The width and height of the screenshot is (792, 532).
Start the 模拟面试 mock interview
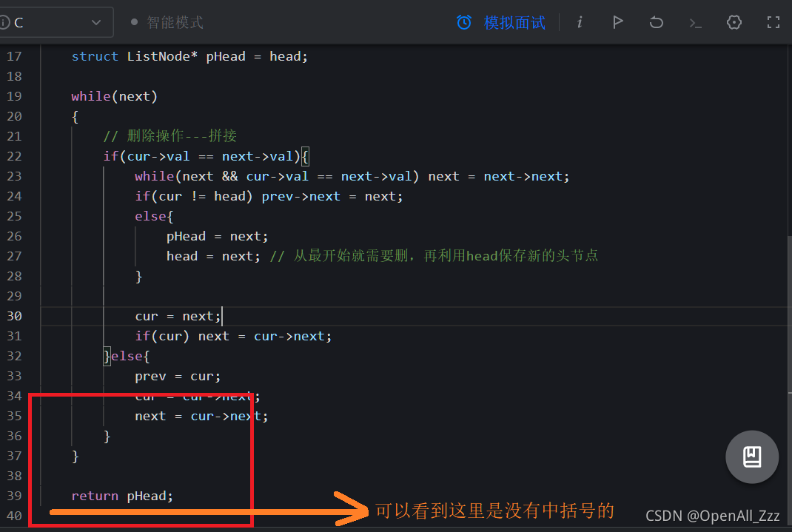(514, 23)
